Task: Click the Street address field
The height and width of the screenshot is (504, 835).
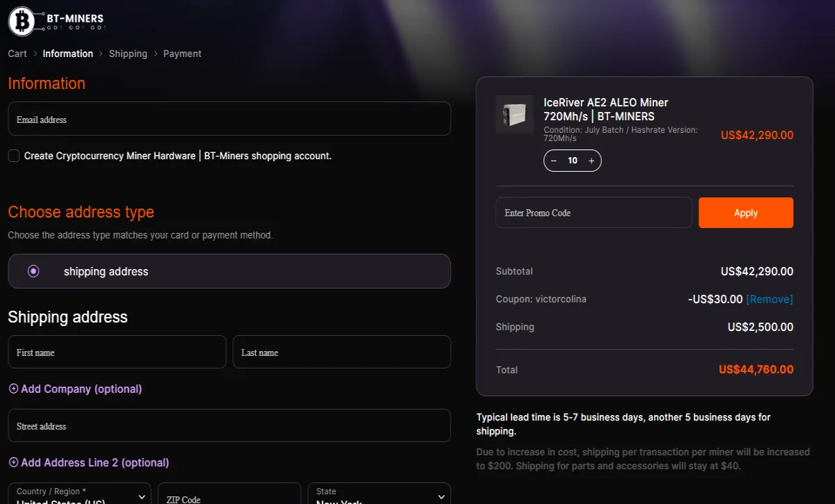Action: (x=229, y=426)
